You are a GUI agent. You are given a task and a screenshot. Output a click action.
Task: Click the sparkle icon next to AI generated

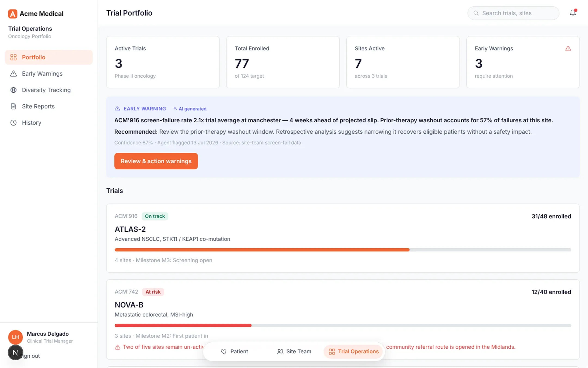coord(175,108)
